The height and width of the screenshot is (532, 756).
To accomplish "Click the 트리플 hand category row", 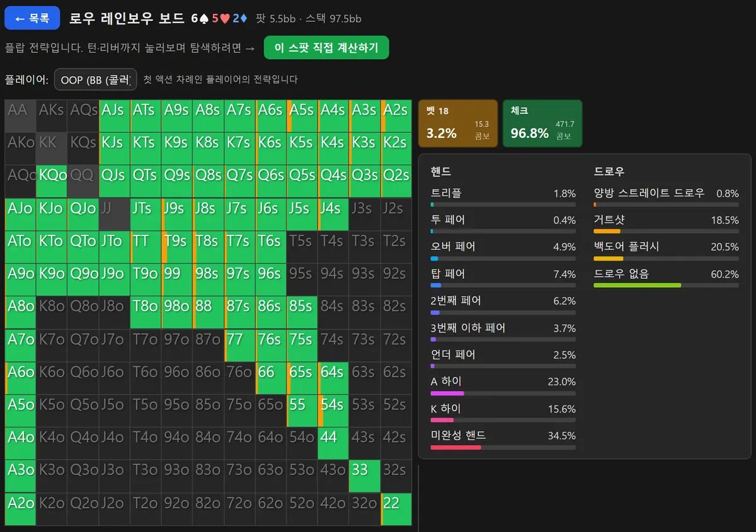I will pos(503,197).
